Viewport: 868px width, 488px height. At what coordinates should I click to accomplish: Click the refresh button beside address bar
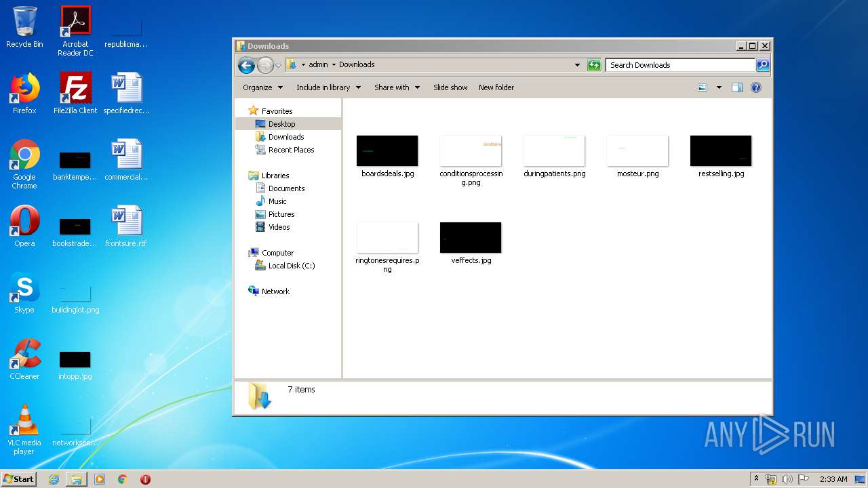pyautogui.click(x=594, y=65)
